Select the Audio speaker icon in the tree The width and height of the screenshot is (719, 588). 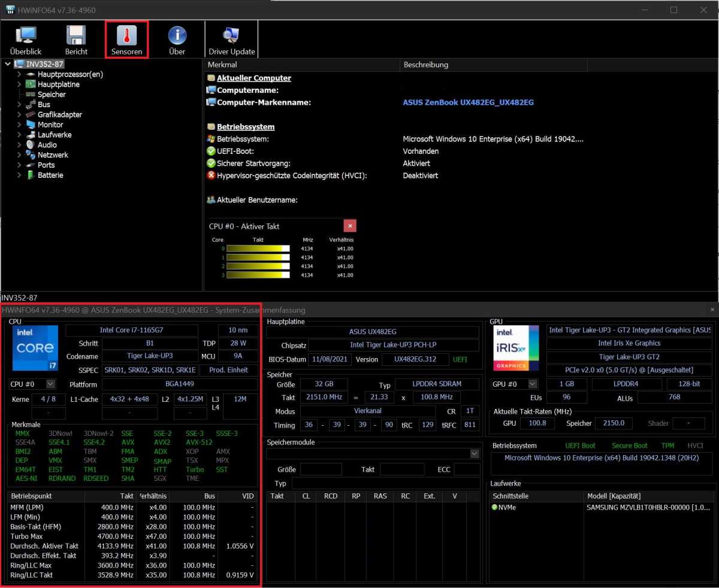pos(31,145)
